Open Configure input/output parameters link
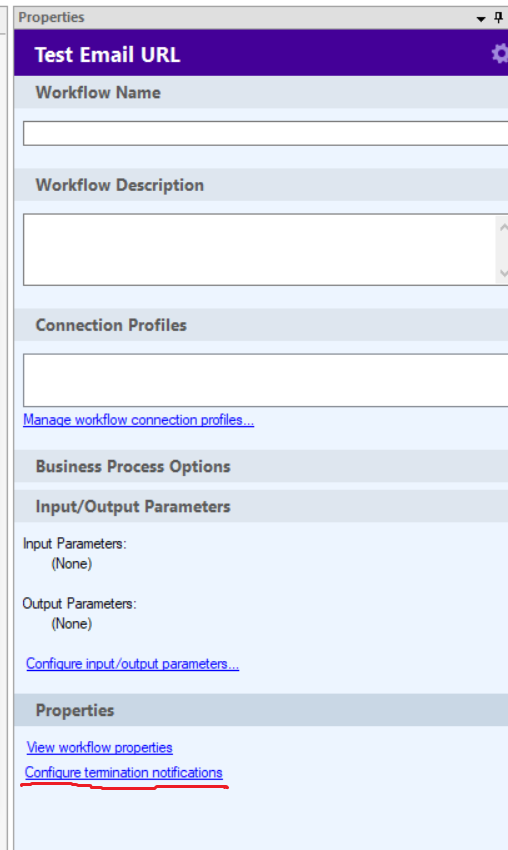508x850 pixels. tap(132, 664)
